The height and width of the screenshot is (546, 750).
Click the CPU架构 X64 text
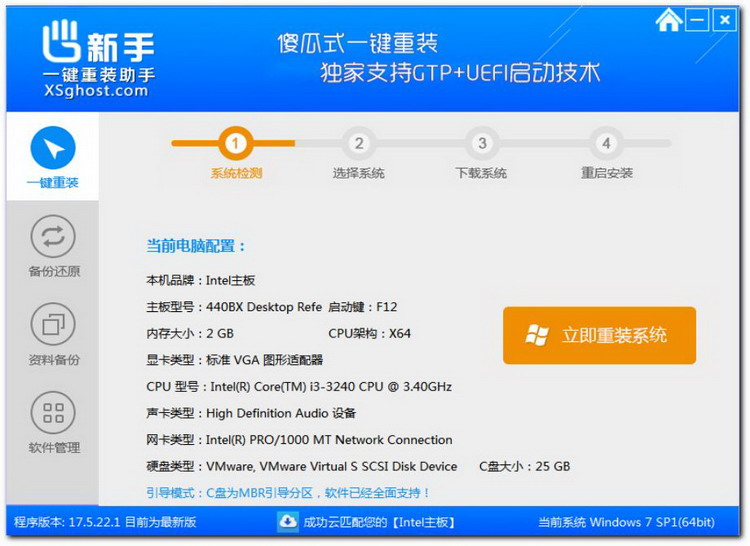pos(369,333)
